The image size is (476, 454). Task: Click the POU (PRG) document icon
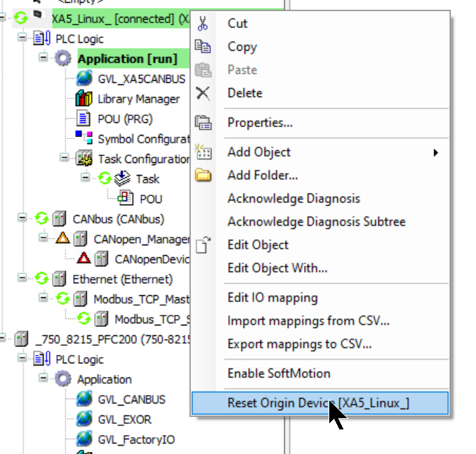point(83,119)
